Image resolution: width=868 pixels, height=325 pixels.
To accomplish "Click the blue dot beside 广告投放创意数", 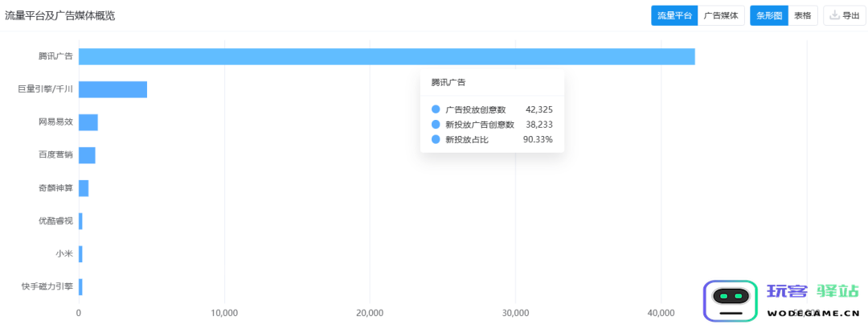I will [436, 109].
